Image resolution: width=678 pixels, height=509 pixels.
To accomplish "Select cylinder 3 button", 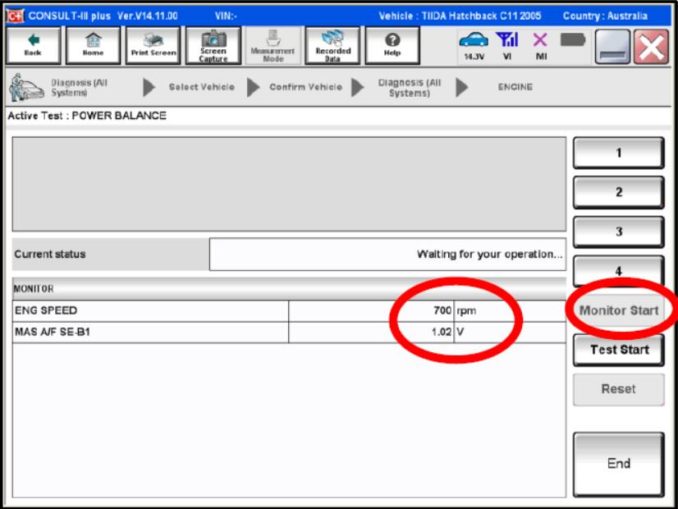I will point(618,232).
